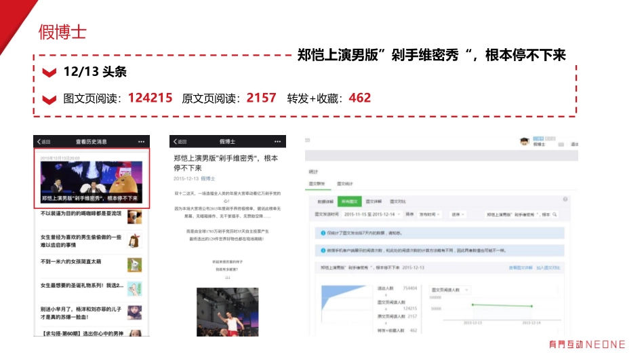
Task: Open the 逆序 order dropdown
Action: [x=458, y=214]
